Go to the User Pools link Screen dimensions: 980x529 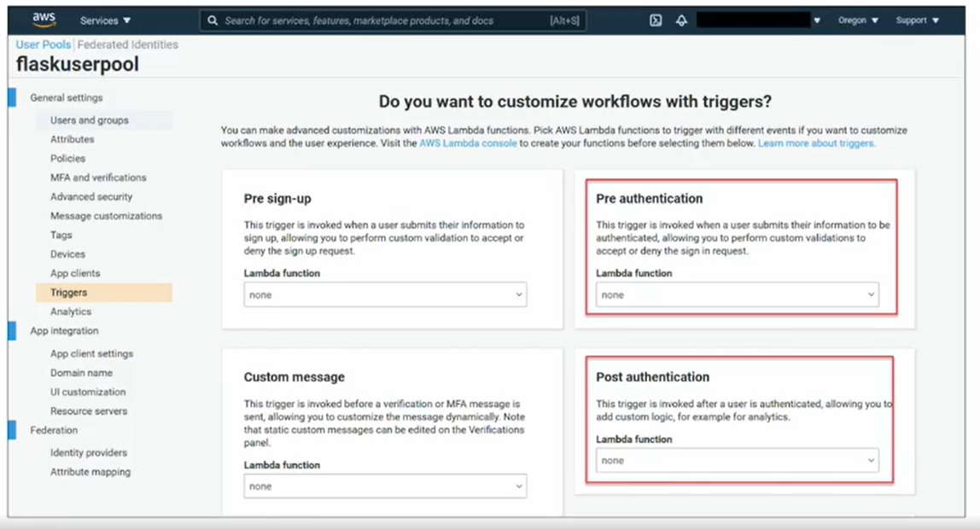click(x=44, y=44)
